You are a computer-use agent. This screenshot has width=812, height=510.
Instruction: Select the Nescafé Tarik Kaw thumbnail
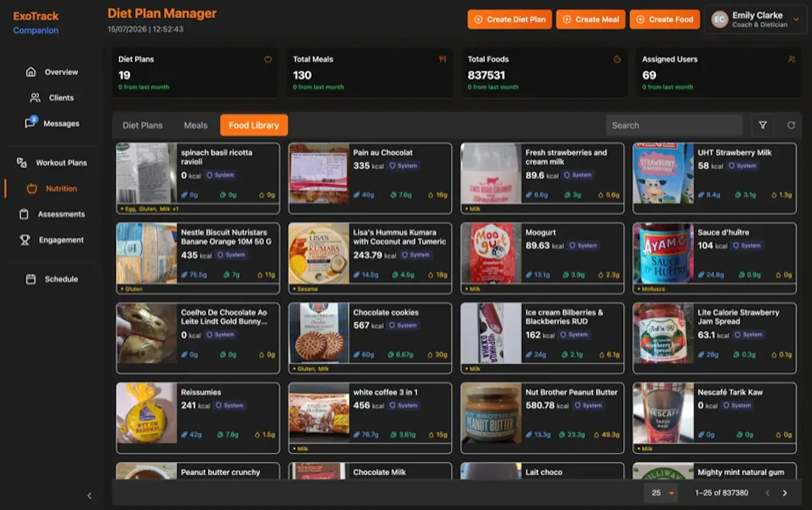click(x=663, y=413)
